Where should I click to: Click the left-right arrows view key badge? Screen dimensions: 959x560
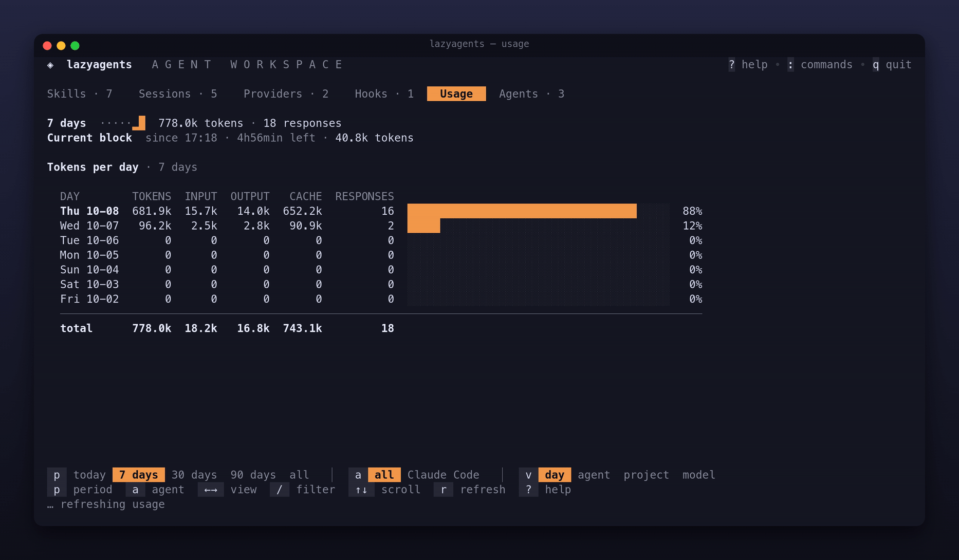tap(211, 490)
